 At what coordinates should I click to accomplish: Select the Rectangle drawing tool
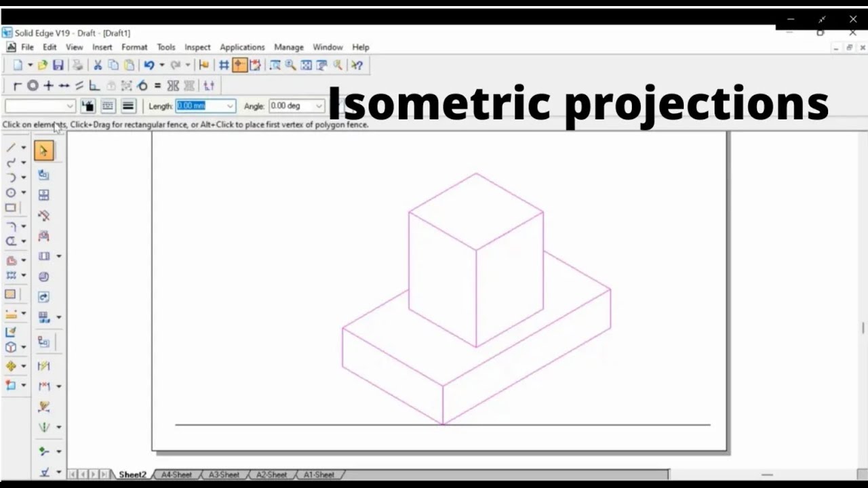tap(10, 208)
